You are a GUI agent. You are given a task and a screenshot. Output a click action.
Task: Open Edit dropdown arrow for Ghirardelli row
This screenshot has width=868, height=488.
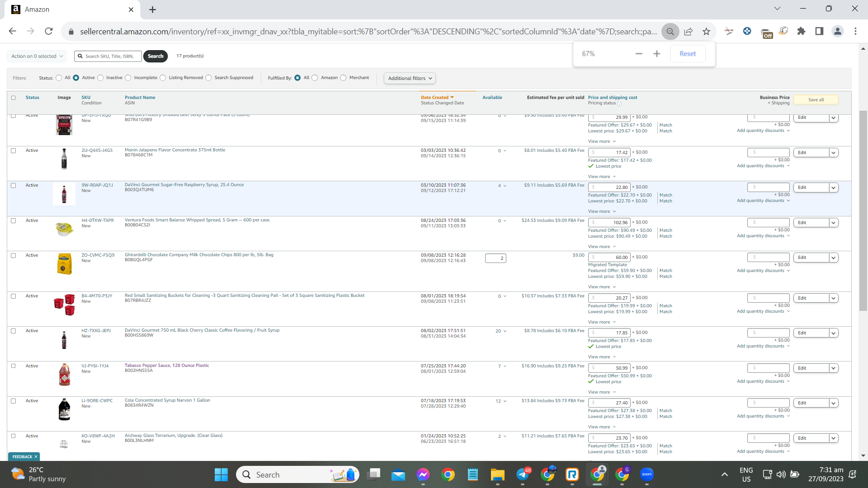pos(834,258)
